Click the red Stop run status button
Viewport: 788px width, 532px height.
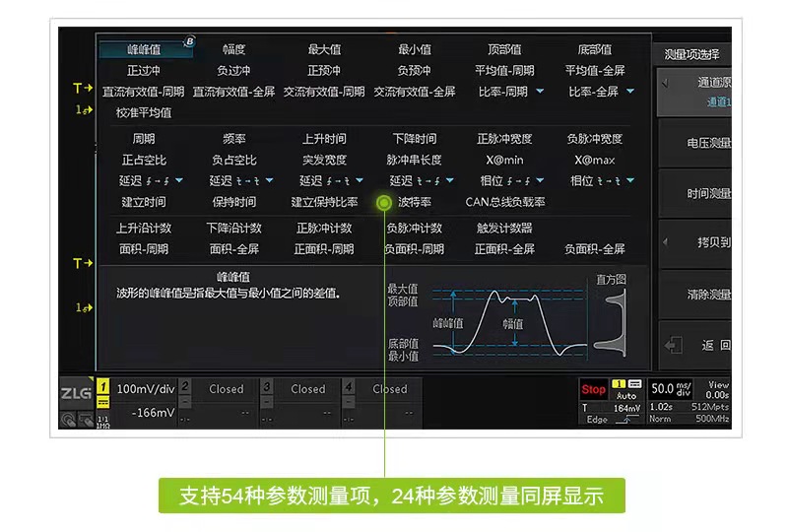tap(594, 389)
